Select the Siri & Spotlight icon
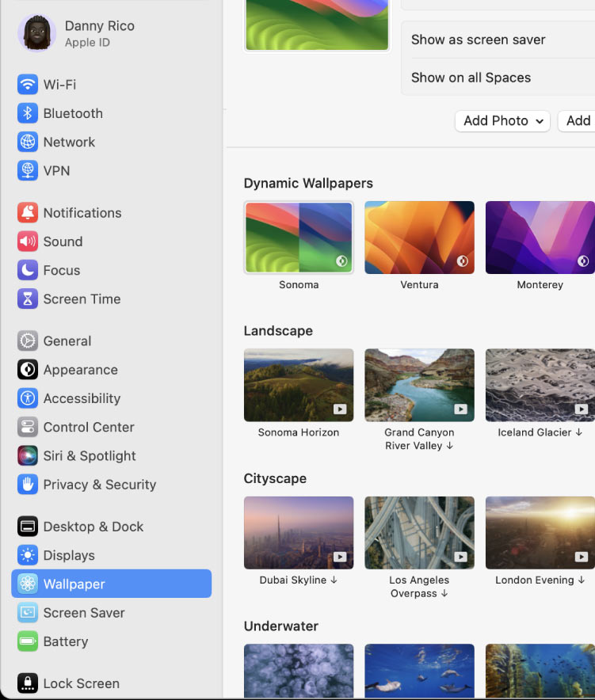The width and height of the screenshot is (595, 700). pyautogui.click(x=28, y=456)
